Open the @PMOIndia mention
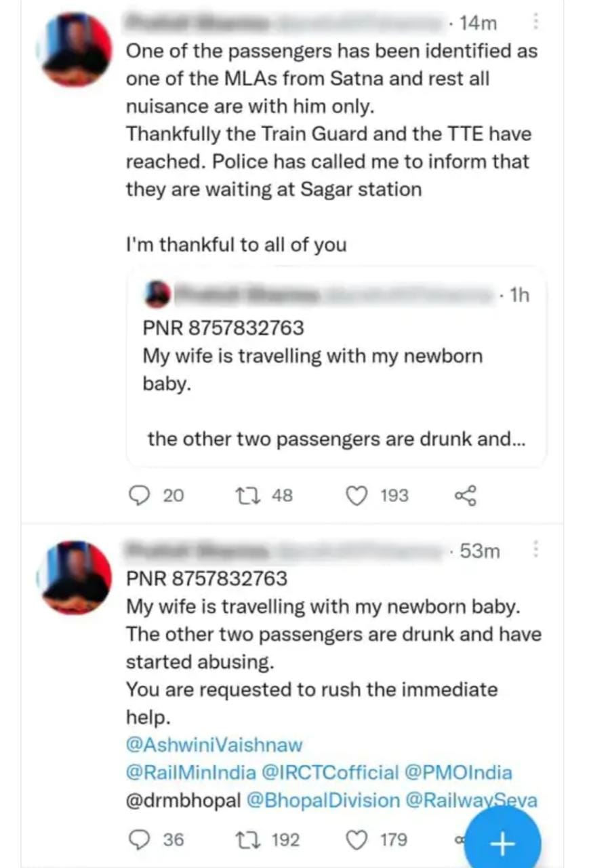The image size is (589, 868). 458,772
